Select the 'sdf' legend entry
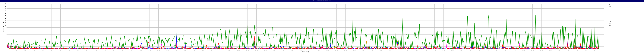This screenshot has width=644, height=54. tap(610, 13)
